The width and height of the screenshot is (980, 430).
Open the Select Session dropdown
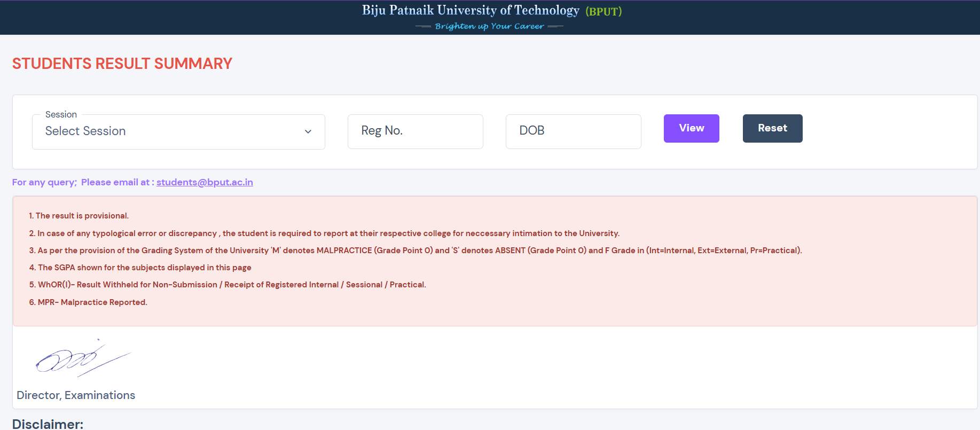pyautogui.click(x=178, y=131)
